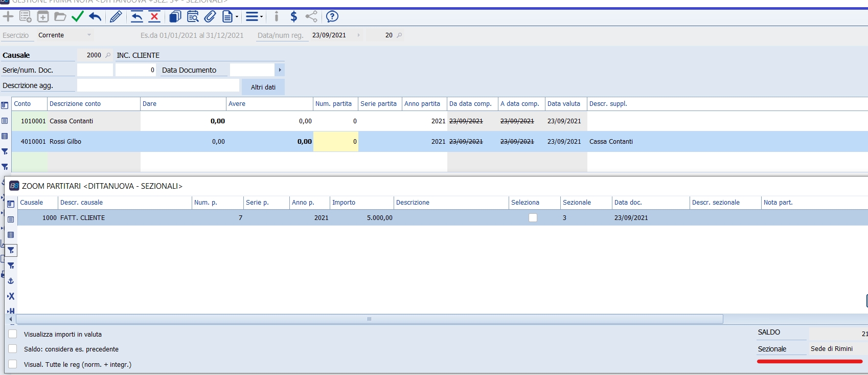The height and width of the screenshot is (375, 868).
Task: Enable 'Visualizza importi in valuta' checkbox
Action: pyautogui.click(x=13, y=334)
